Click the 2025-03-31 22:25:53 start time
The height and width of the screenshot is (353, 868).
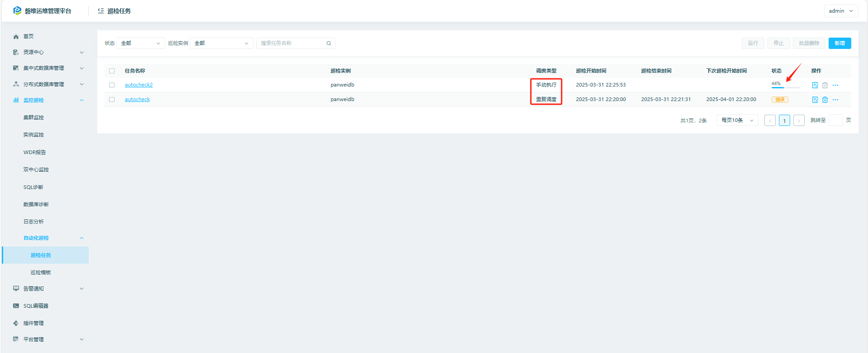[x=601, y=85]
